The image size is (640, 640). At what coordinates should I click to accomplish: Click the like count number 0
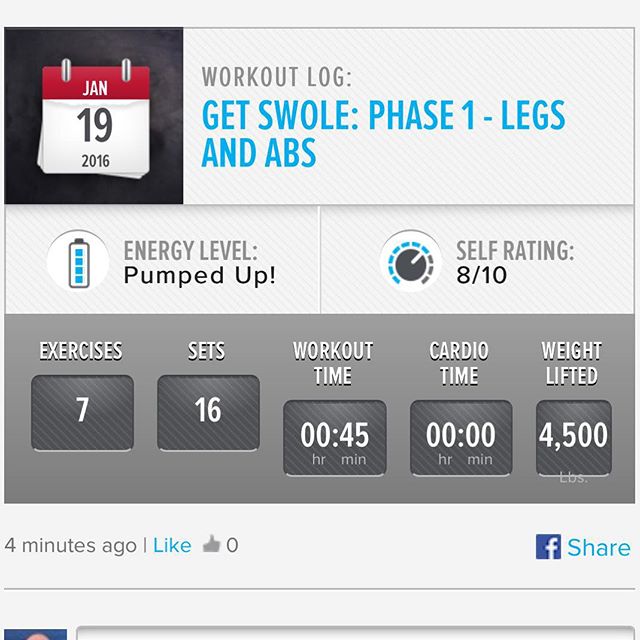coord(232,545)
